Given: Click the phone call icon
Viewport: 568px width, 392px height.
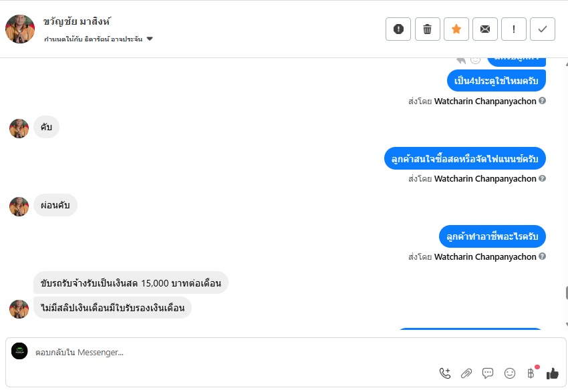Looking at the screenshot, I should 445,373.
